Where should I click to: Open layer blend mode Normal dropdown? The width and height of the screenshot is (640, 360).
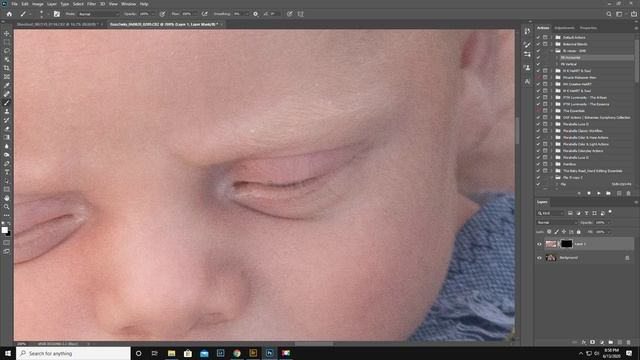(557, 222)
